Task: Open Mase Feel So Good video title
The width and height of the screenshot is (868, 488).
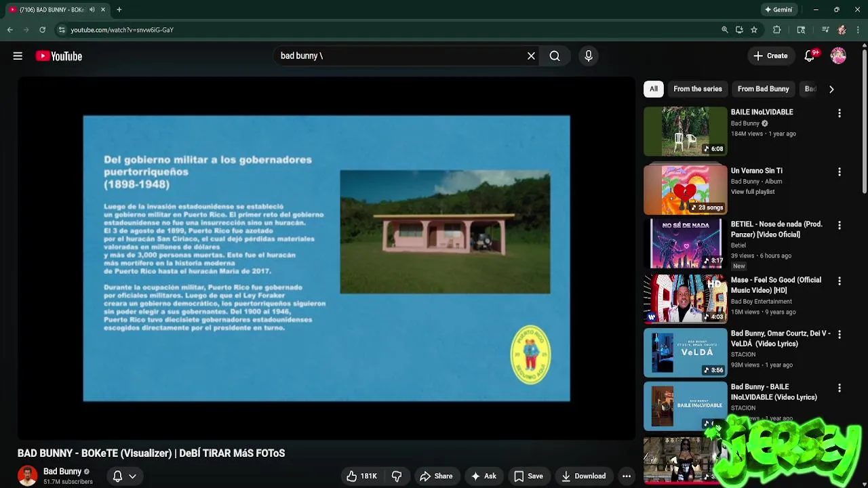Action: pos(776,285)
